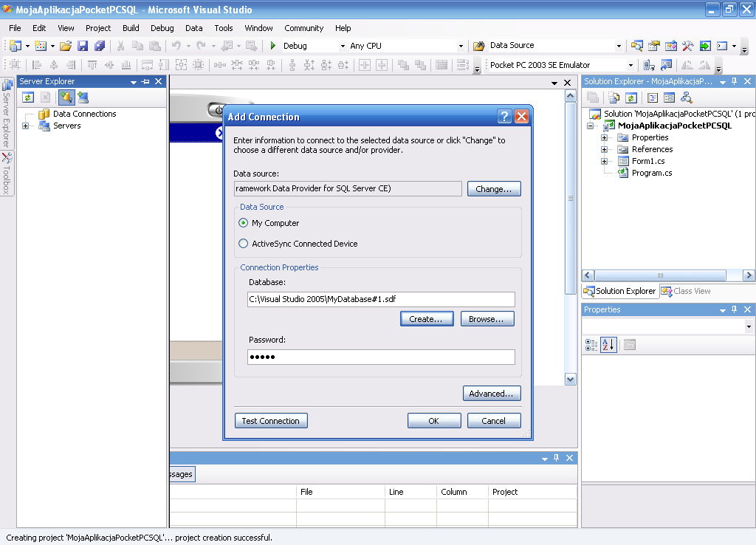
Task: Click View Class Diagram icon
Action: [687, 98]
